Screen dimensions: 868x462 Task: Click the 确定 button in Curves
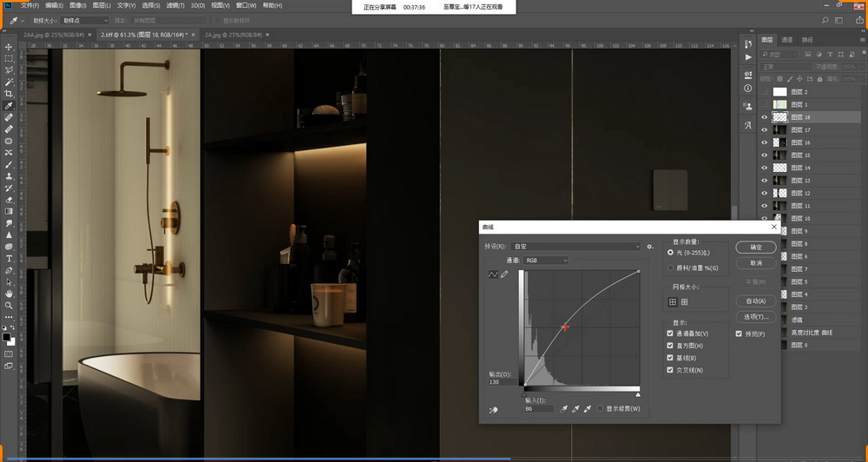click(x=756, y=247)
